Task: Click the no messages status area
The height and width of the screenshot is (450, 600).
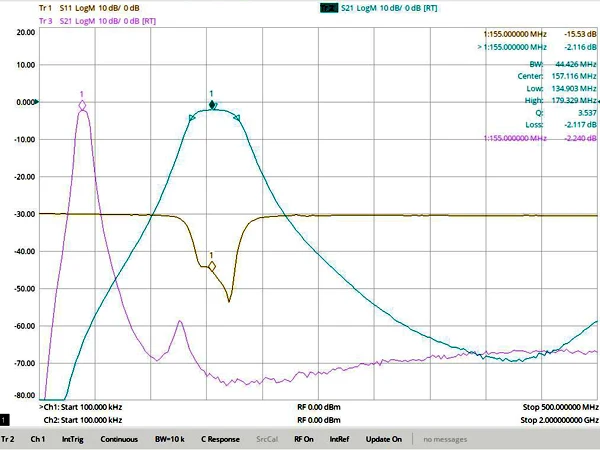Action: 445,439
